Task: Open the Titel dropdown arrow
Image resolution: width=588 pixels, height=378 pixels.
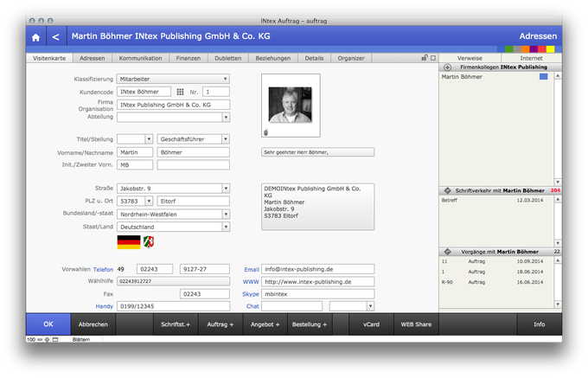Action: (x=149, y=139)
